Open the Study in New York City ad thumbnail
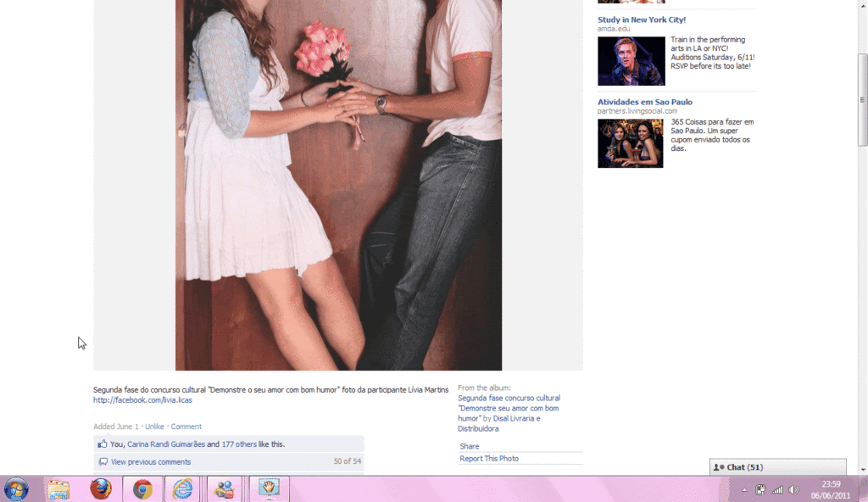The width and height of the screenshot is (868, 502). click(x=631, y=61)
